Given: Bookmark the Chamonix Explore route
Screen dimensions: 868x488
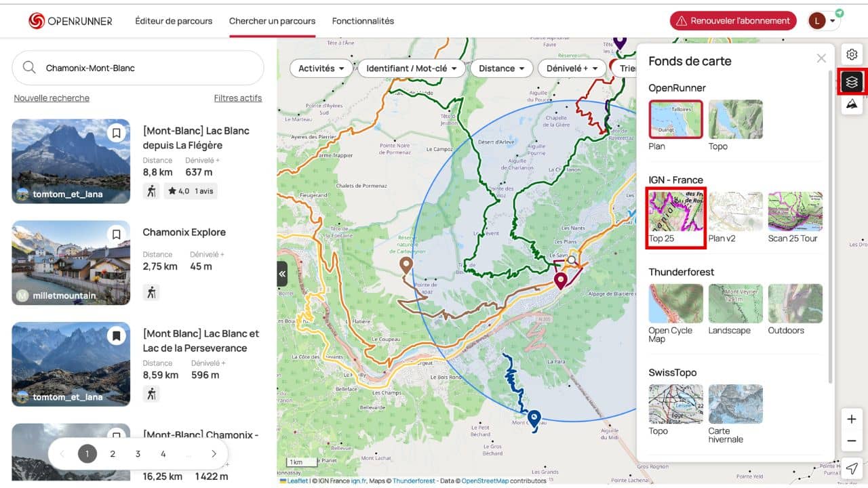Looking at the screenshot, I should 116,235.
